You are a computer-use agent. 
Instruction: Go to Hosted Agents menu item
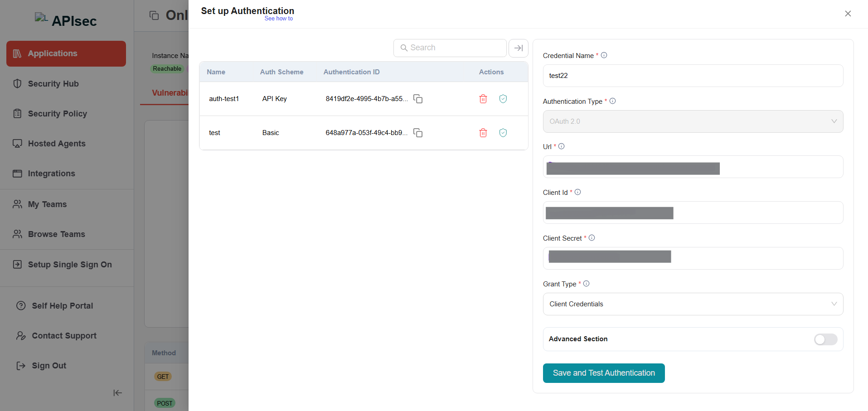(x=57, y=144)
